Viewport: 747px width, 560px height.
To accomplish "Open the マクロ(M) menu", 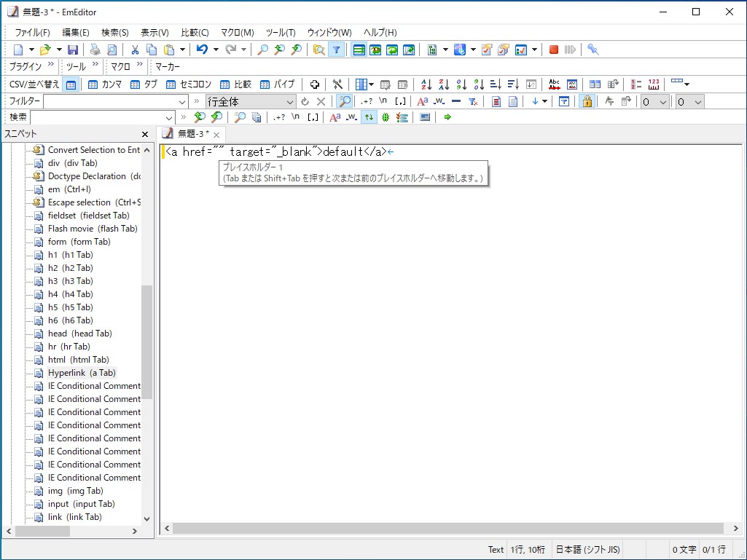I will [x=238, y=32].
